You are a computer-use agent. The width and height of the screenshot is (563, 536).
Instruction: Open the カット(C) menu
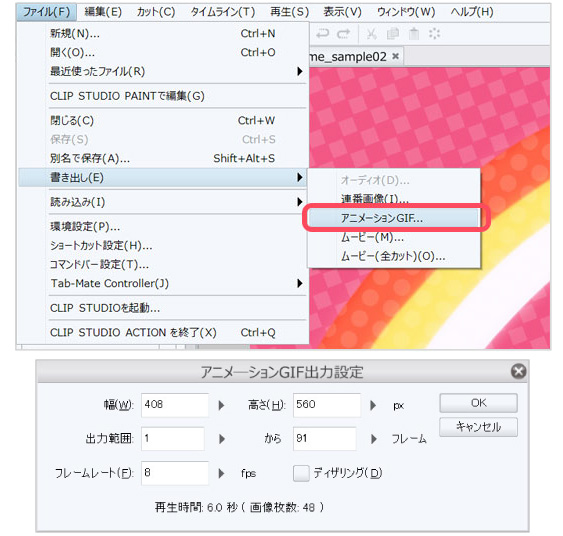[x=156, y=12]
